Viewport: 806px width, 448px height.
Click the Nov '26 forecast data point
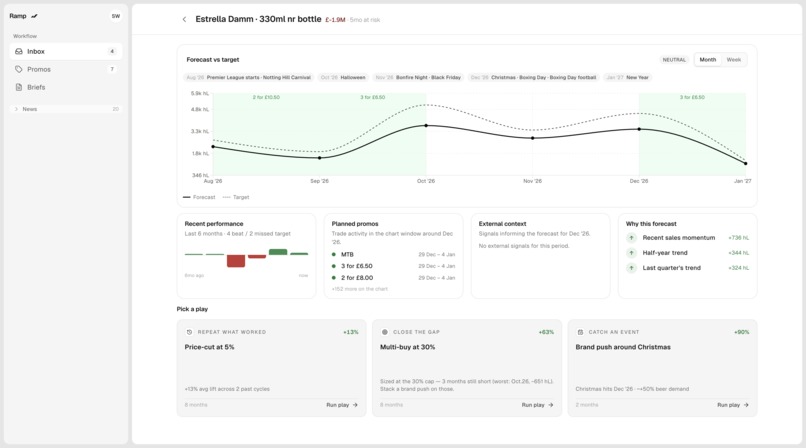coord(533,138)
